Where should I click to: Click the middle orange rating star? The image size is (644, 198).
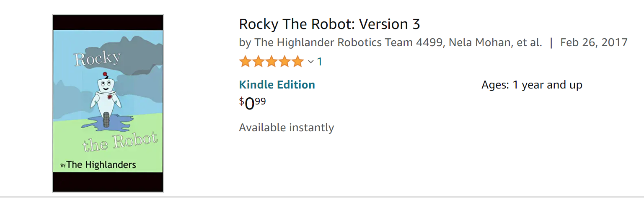pos(272,62)
